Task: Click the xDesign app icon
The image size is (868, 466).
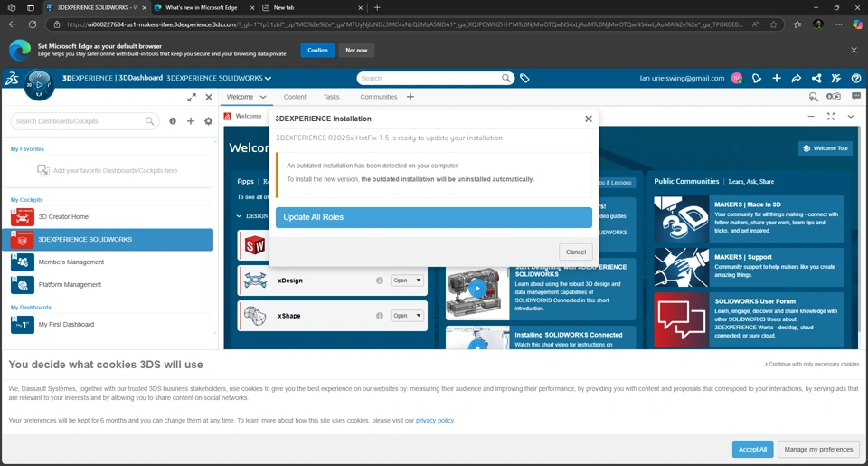Action: [x=255, y=281]
